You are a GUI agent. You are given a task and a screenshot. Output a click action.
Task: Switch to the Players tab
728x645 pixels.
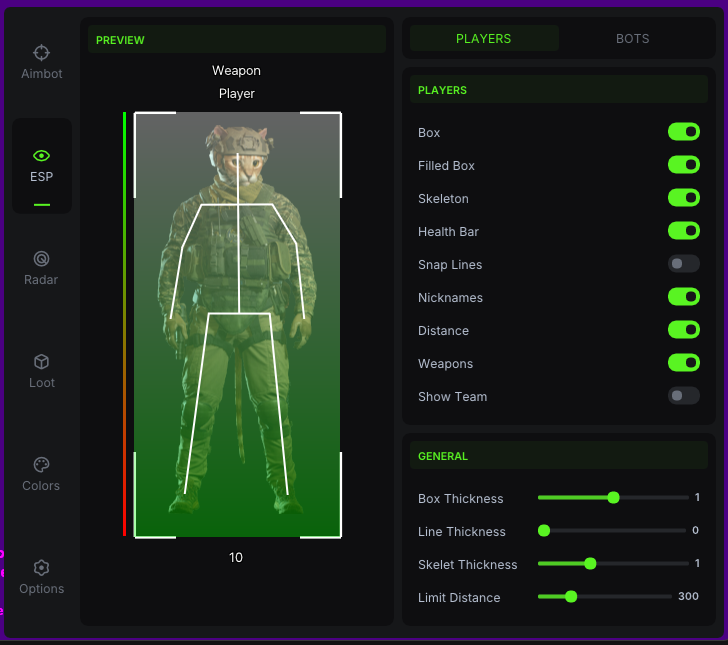pos(484,39)
